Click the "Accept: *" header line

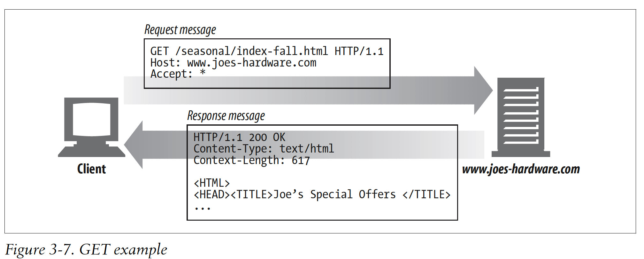[178, 74]
